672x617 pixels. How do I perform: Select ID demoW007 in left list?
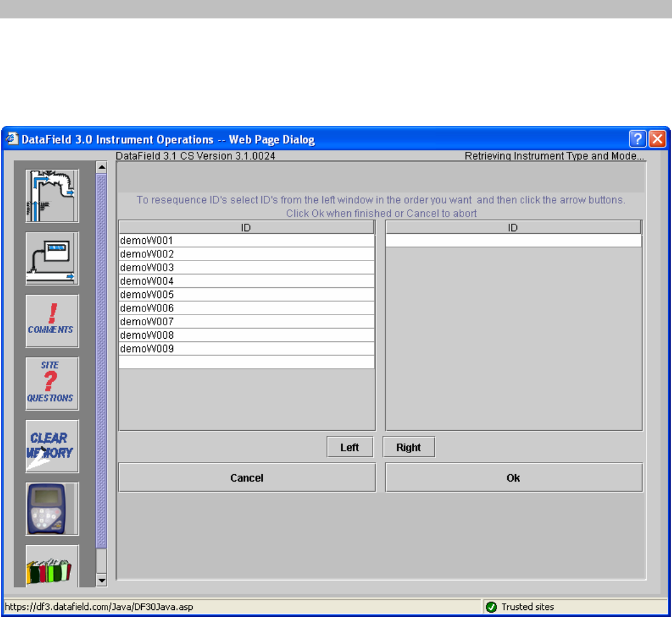(x=247, y=322)
